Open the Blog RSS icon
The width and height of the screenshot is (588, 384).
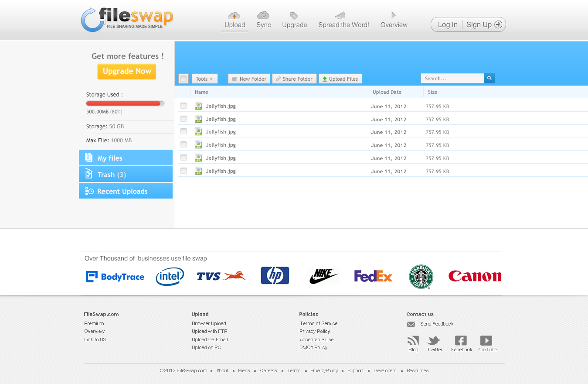coord(413,341)
